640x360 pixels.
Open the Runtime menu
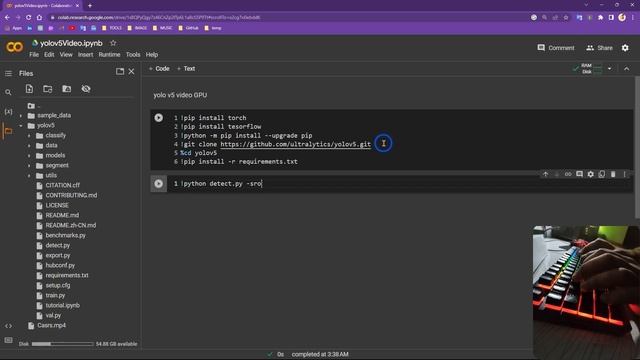point(109,55)
